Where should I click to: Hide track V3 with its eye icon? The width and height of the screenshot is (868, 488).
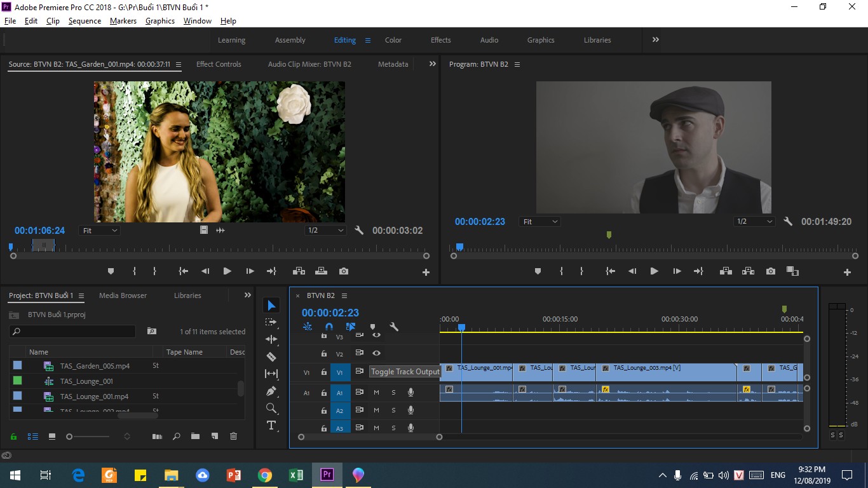point(376,335)
